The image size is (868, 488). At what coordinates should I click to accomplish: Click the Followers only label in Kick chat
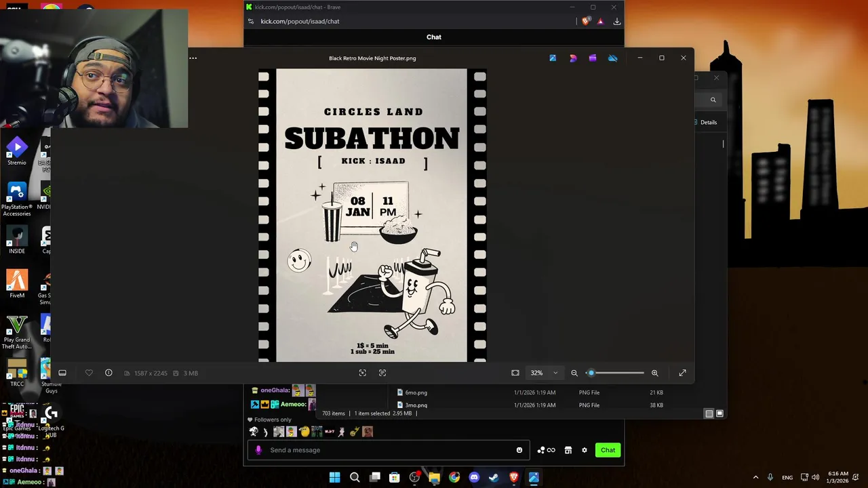[273, 420]
